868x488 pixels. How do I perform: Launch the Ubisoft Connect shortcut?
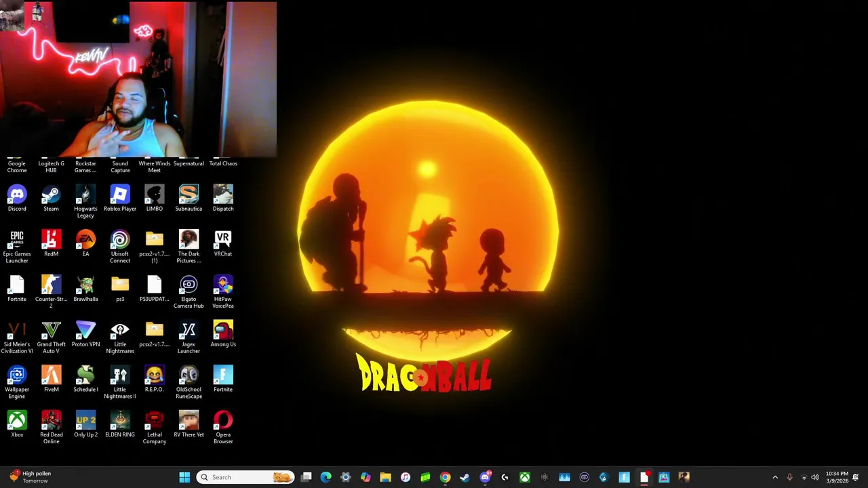pyautogui.click(x=120, y=247)
